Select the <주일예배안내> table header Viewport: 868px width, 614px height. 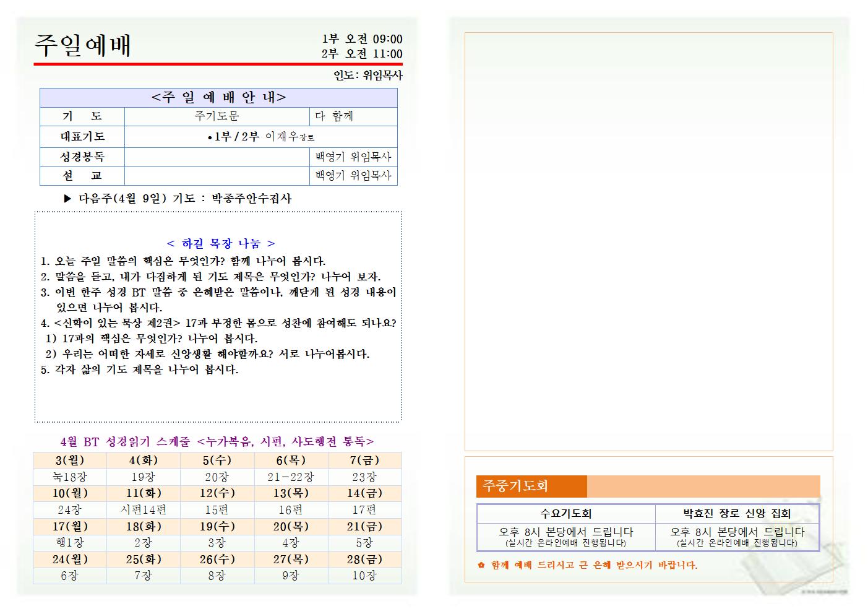click(218, 98)
